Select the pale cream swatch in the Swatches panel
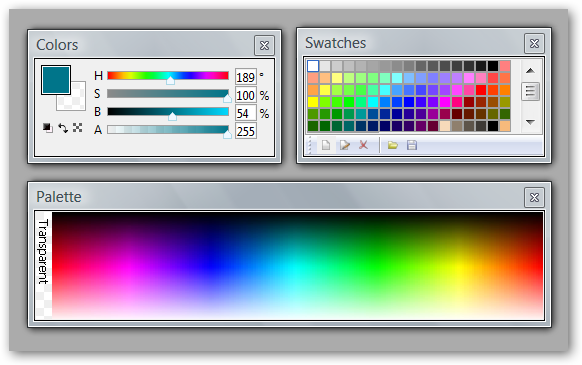Viewport: 582px width, 365px height. point(445,126)
